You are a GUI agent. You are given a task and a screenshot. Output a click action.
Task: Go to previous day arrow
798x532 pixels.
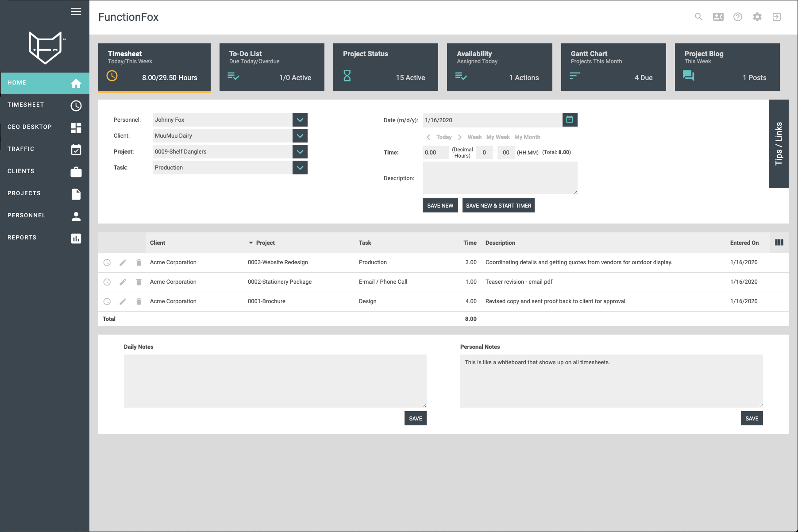[x=428, y=137]
